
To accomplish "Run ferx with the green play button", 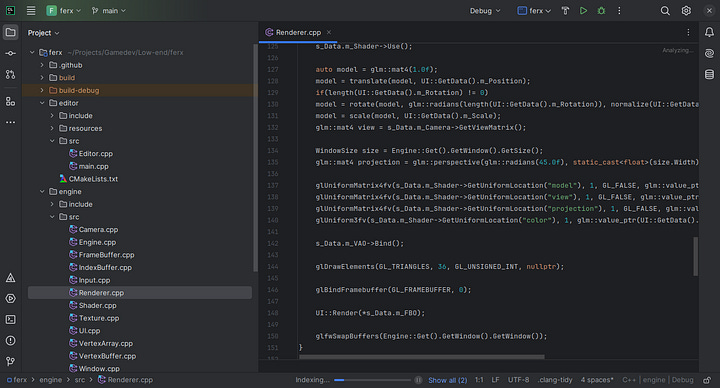I will pos(583,11).
